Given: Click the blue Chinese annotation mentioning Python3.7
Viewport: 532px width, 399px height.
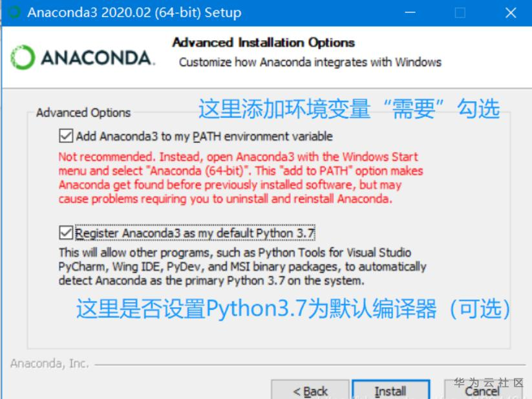Looking at the screenshot, I should pos(293,308).
